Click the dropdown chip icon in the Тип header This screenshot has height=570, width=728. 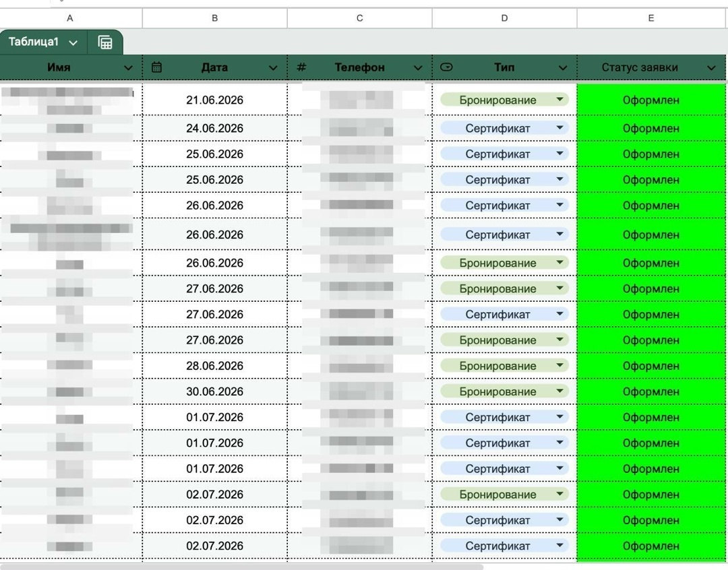pyautogui.click(x=446, y=67)
